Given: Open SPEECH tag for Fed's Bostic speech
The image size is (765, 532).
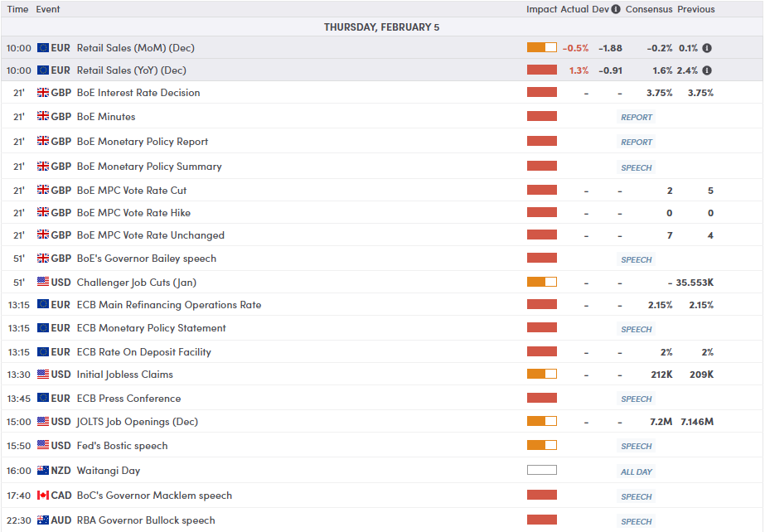Looking at the screenshot, I should coord(637,446).
